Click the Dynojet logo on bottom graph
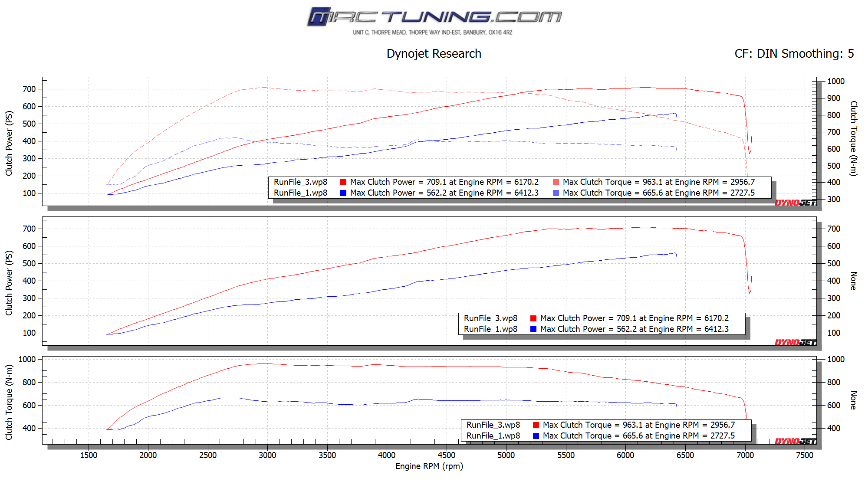The image size is (868, 488). click(795, 441)
